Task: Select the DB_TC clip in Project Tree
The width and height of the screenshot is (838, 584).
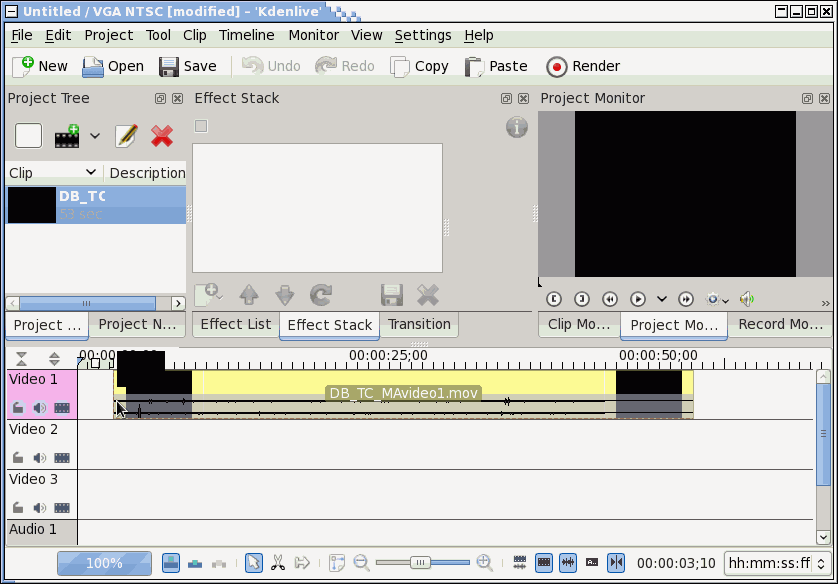Action: pos(96,205)
